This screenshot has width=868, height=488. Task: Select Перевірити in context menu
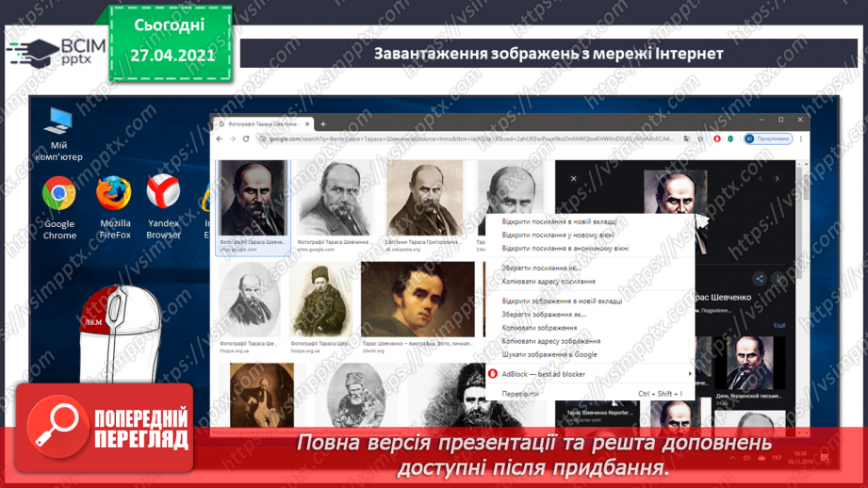590,394
